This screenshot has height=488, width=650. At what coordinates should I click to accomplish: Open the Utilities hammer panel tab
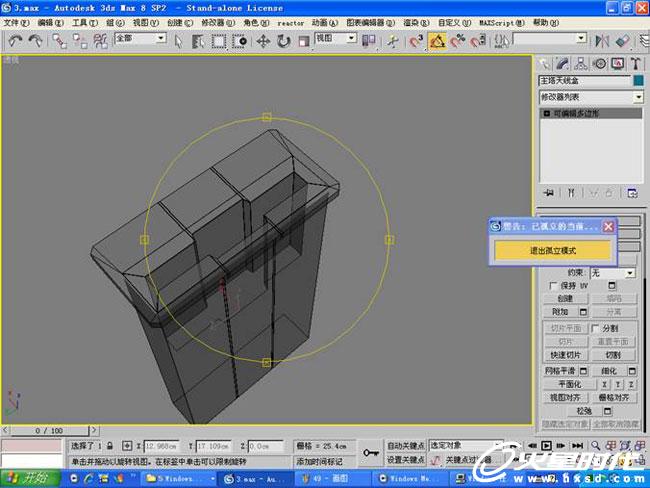[636, 64]
